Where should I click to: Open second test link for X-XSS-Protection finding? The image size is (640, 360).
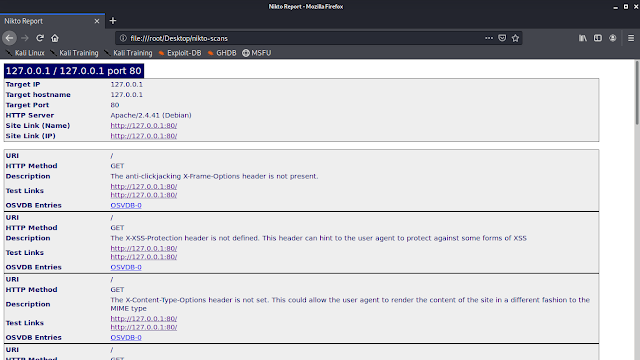point(144,257)
